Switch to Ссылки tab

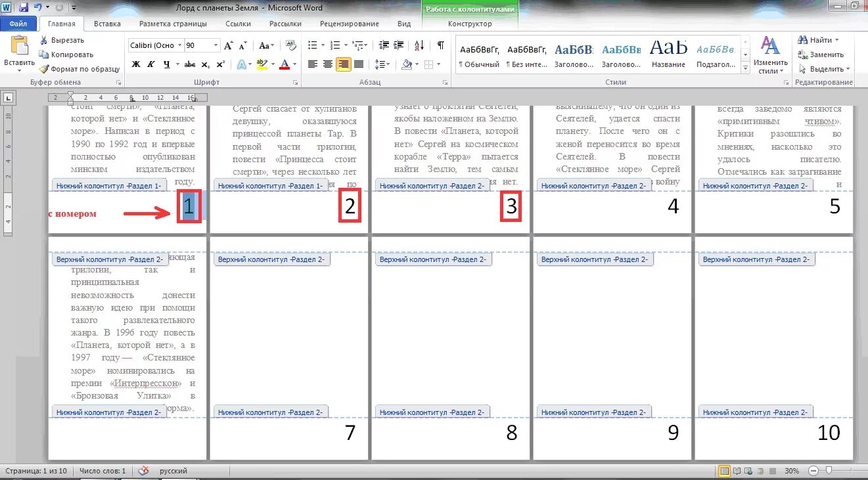tap(238, 24)
